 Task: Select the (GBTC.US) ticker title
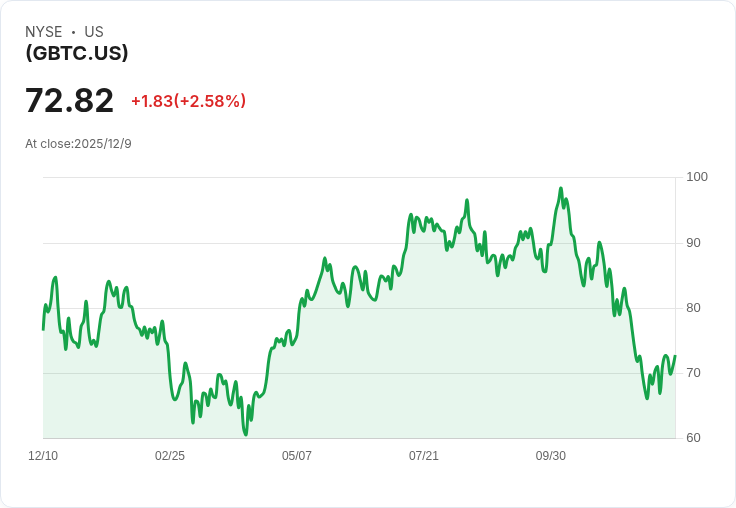tap(77, 53)
